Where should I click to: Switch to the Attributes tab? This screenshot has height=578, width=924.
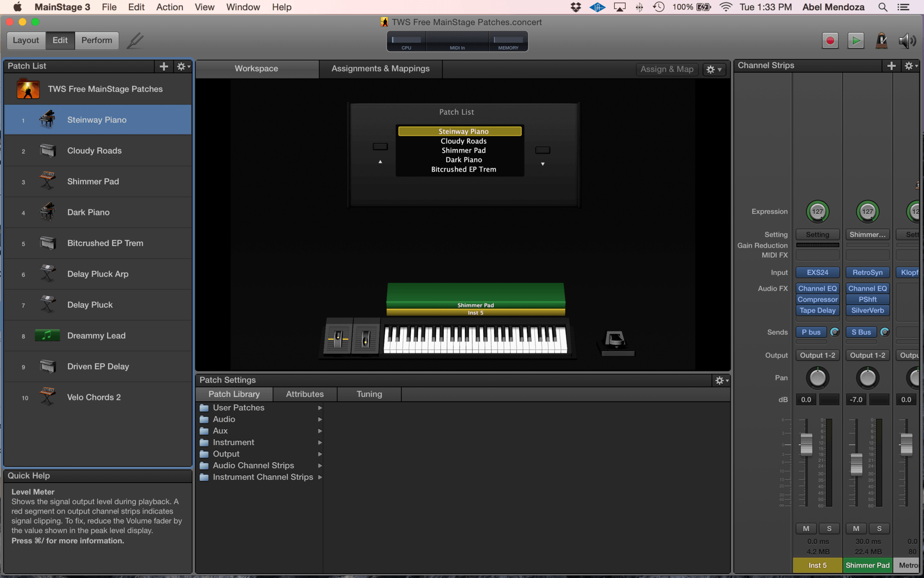tap(305, 394)
